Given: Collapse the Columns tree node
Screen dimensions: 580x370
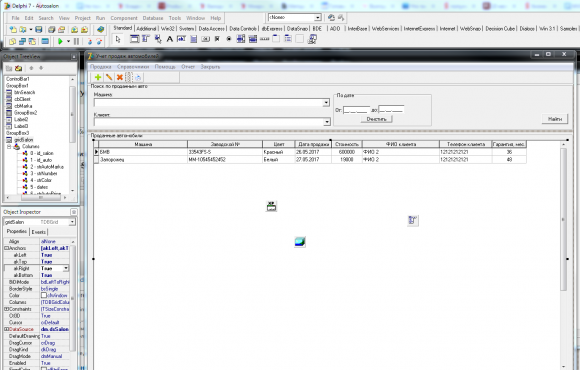Looking at the screenshot, I should click(x=9, y=147).
